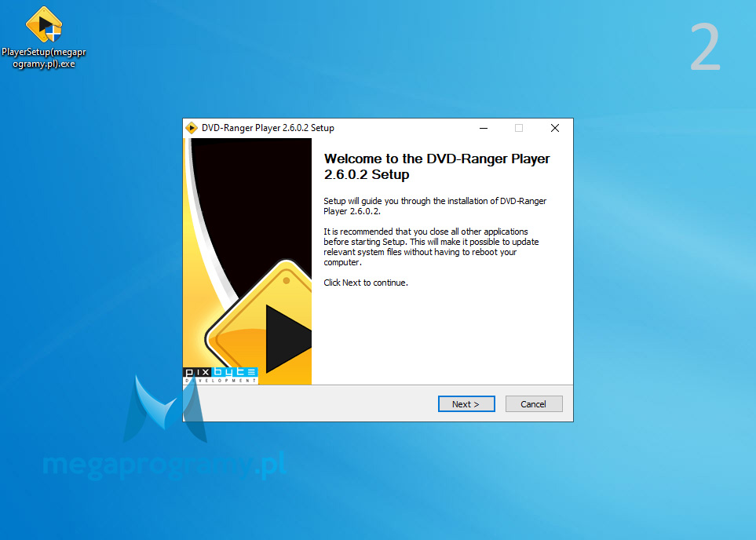756x540 pixels.
Task: Click the Pixbyte Development logo
Action: click(x=221, y=376)
